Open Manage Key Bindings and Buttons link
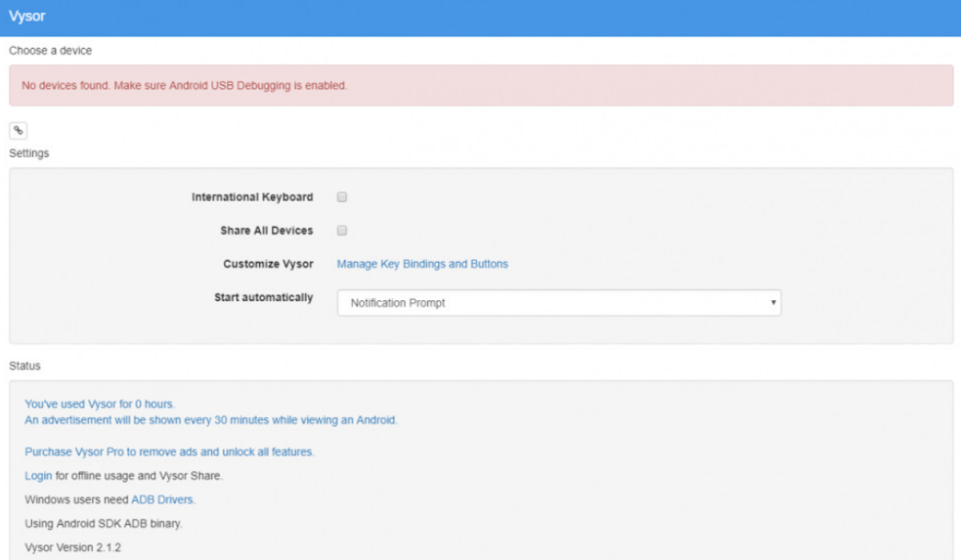The image size is (961, 560). point(422,265)
